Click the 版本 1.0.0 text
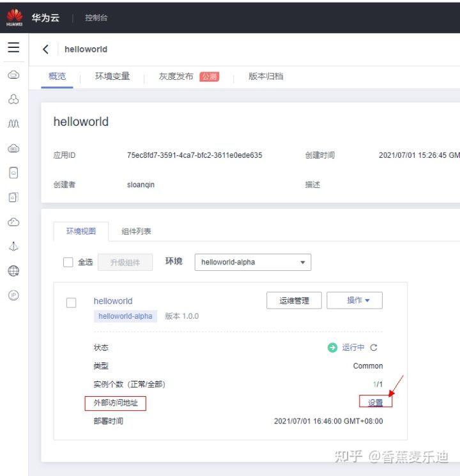The image size is (460, 476). [182, 316]
